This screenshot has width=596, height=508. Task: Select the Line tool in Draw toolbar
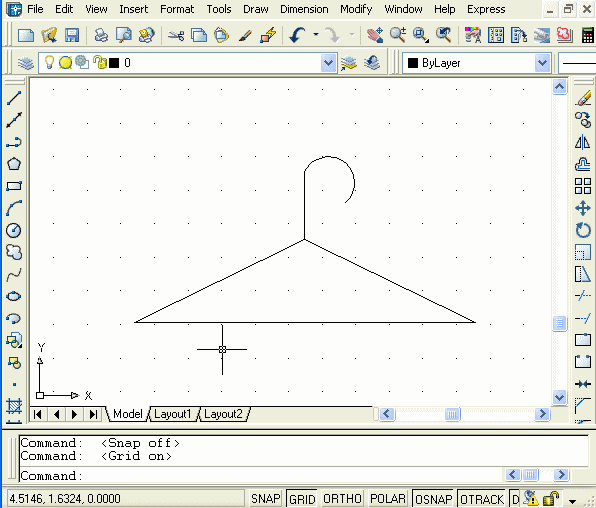14,98
